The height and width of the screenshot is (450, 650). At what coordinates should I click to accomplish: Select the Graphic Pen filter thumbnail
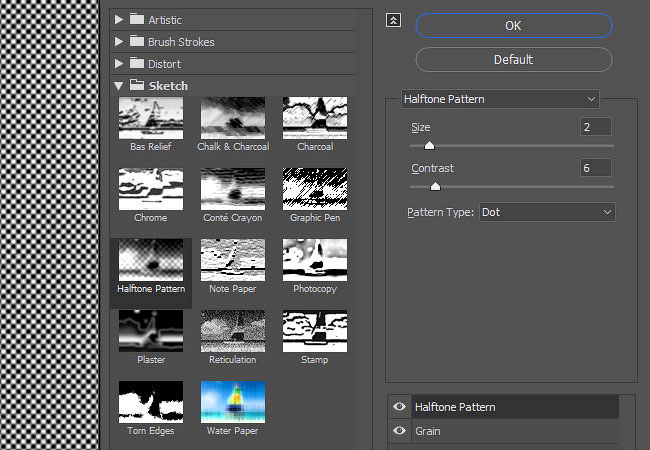pyautogui.click(x=315, y=189)
